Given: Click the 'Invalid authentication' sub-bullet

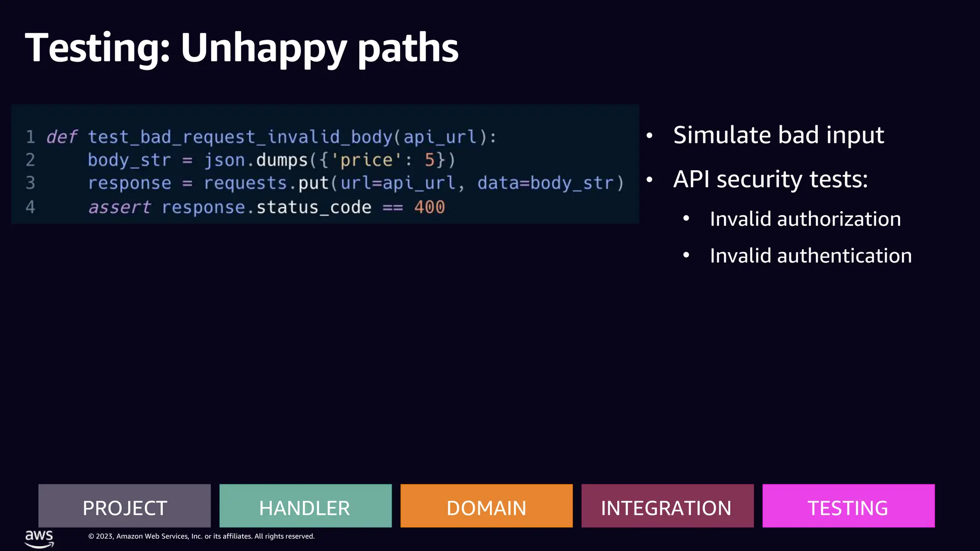Looking at the screenshot, I should point(811,256).
